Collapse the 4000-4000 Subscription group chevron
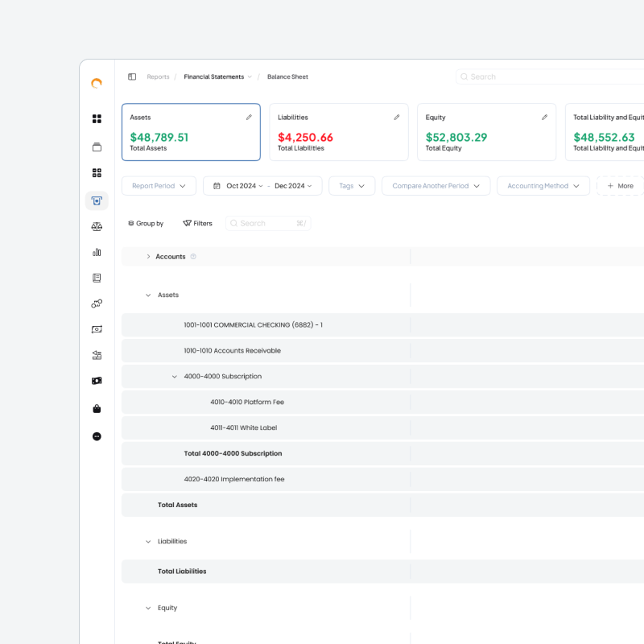The image size is (644, 644). pyautogui.click(x=175, y=377)
